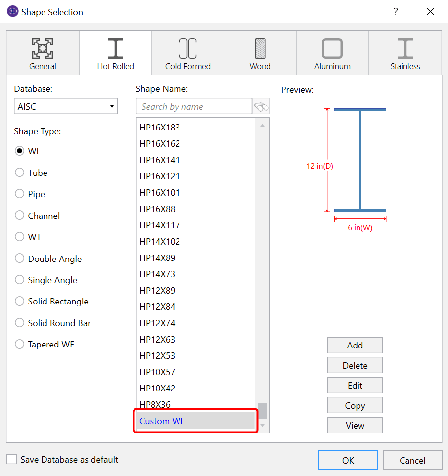This screenshot has width=448, height=476.
Task: Switch to the Wood tab
Action: (260, 53)
